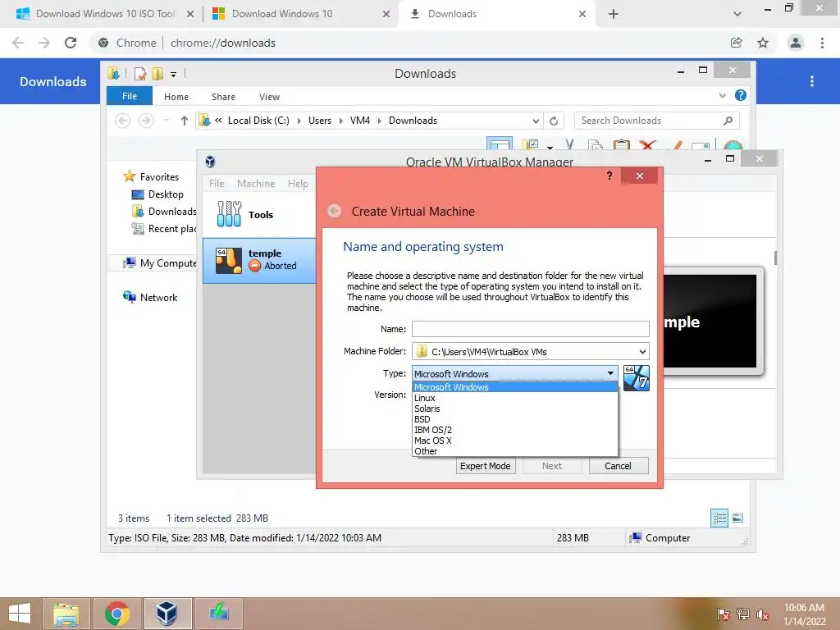Open File Explorer from the taskbar
Viewport: 840px width, 630px height.
[66, 614]
